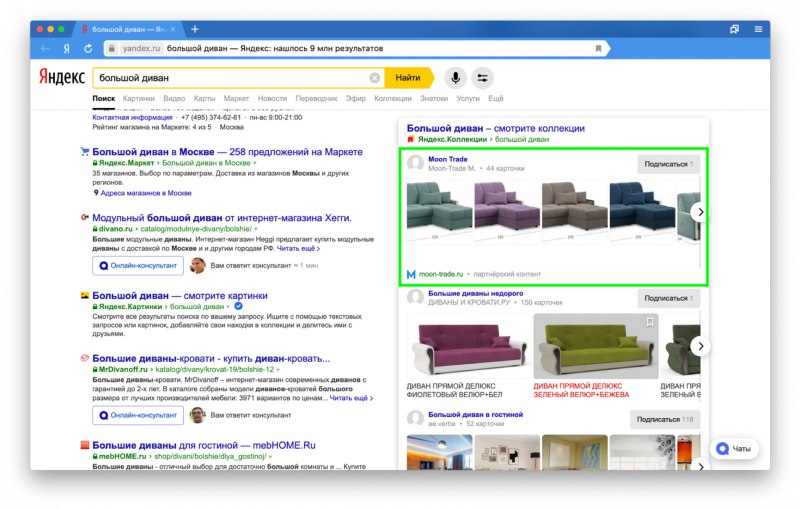Open 'Контактная информация' link
Screen dimensions: 800x509
132,117
